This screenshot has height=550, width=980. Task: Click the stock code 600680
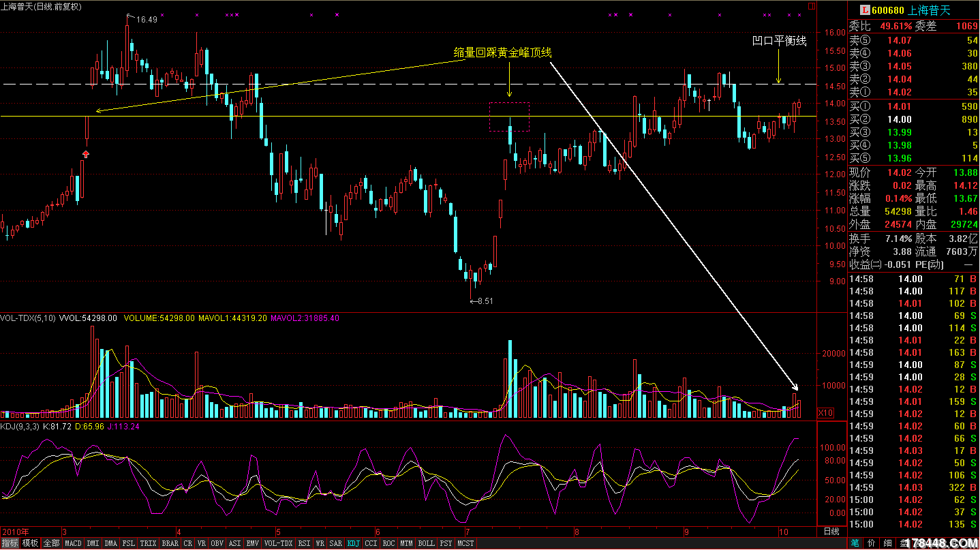pos(888,10)
